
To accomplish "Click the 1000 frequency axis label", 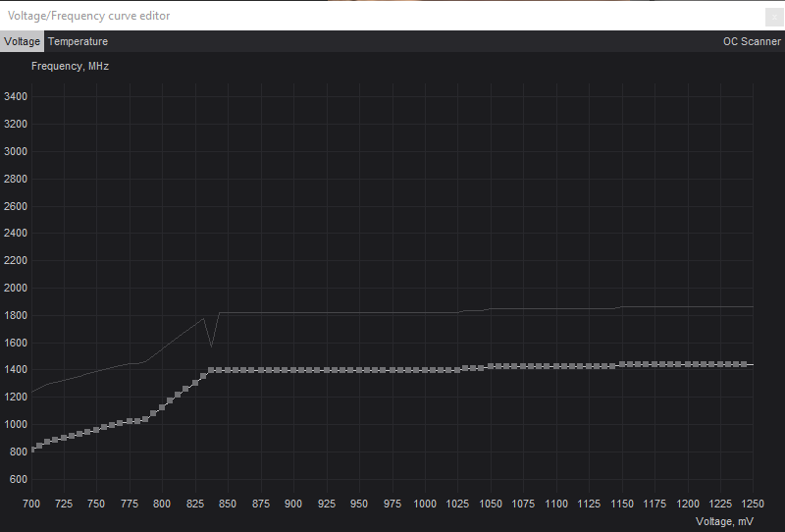I will [16, 424].
